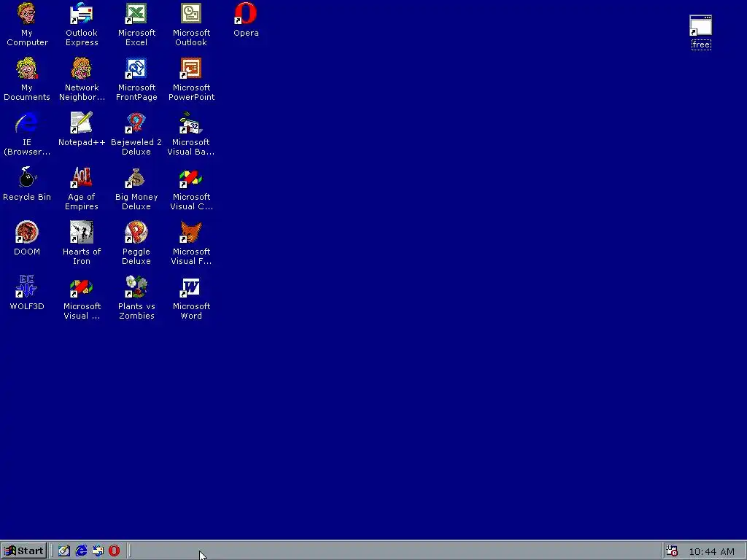The width and height of the screenshot is (747, 560).
Task: Click Show Desktop in Quick Launch
Action: point(64,551)
